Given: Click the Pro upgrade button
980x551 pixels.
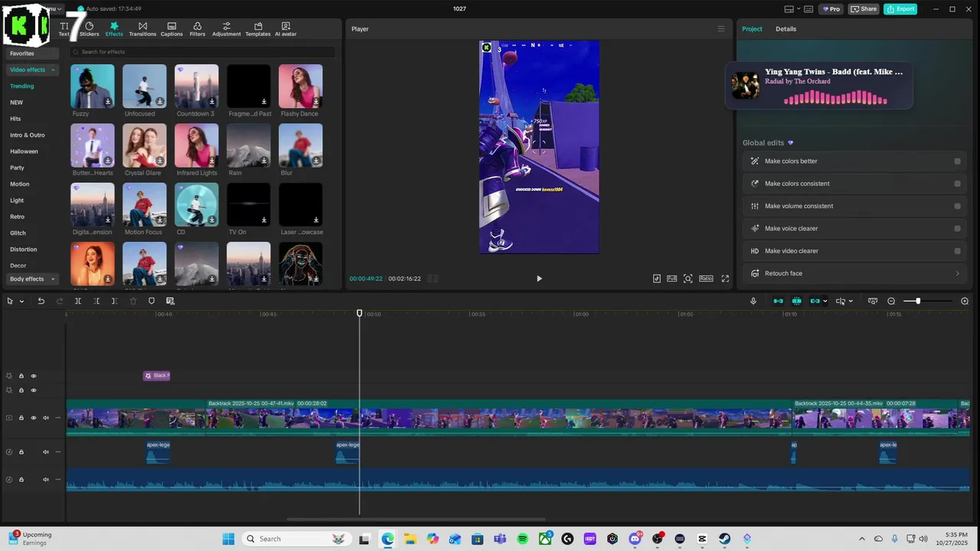Looking at the screenshot, I should pyautogui.click(x=831, y=9).
